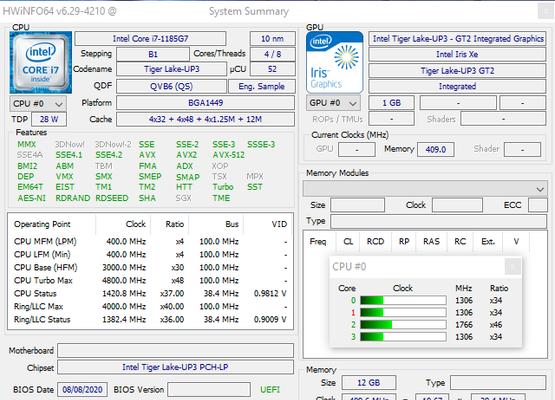Open the CPU #0 selector dropdown
555x400 pixels.
click(x=38, y=104)
